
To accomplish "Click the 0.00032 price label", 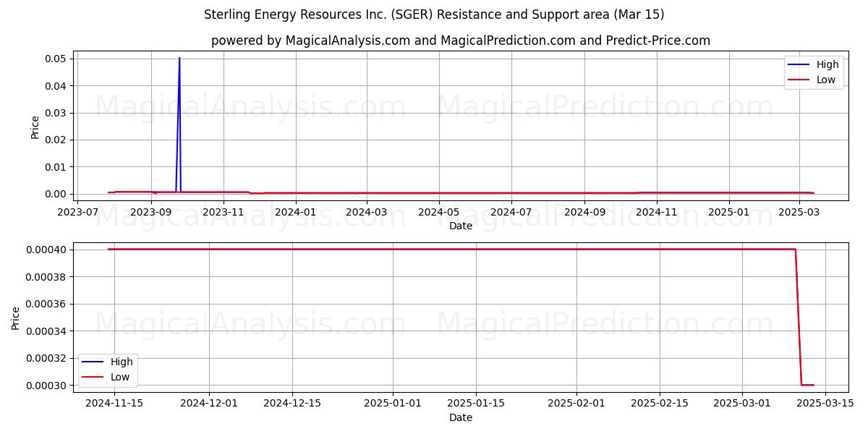I will tap(46, 358).
